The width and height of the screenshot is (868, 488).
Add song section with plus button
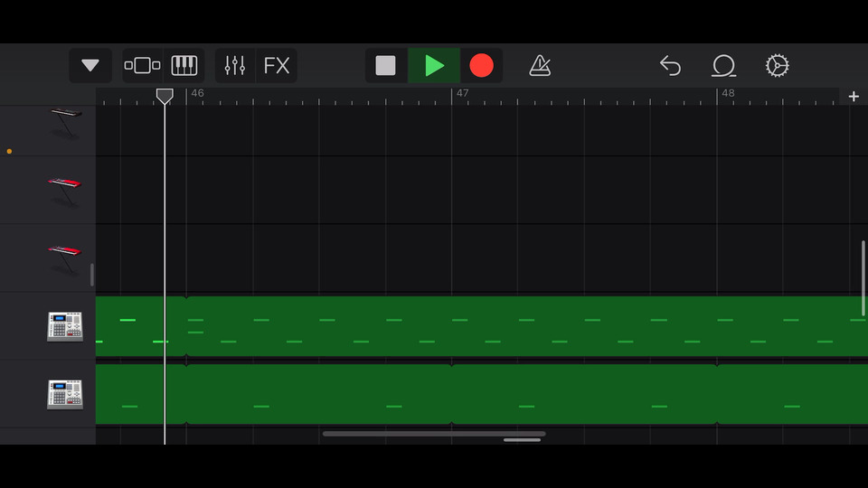(854, 97)
